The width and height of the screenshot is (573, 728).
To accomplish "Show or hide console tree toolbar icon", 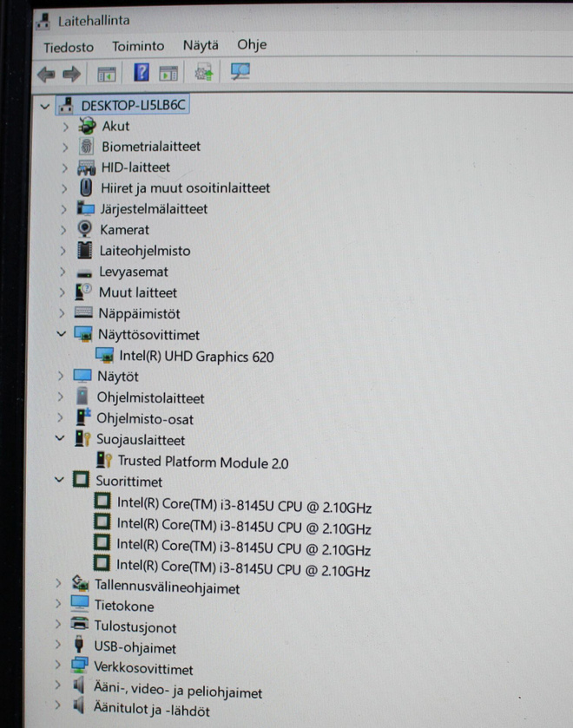I will [107, 74].
